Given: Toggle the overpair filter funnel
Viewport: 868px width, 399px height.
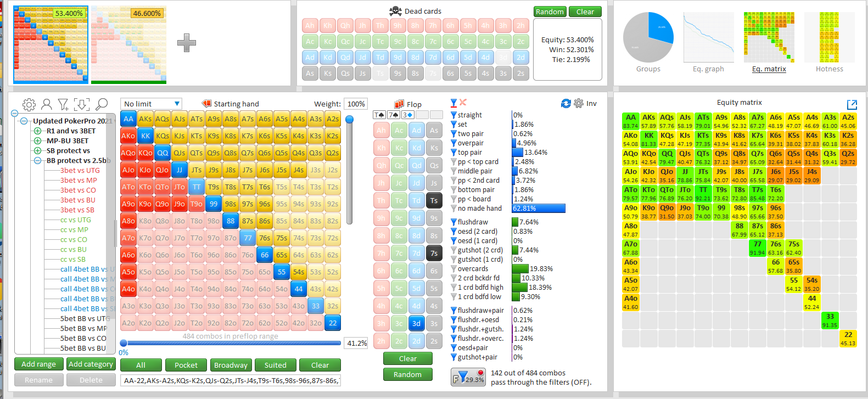Looking at the screenshot, I should 453,143.
